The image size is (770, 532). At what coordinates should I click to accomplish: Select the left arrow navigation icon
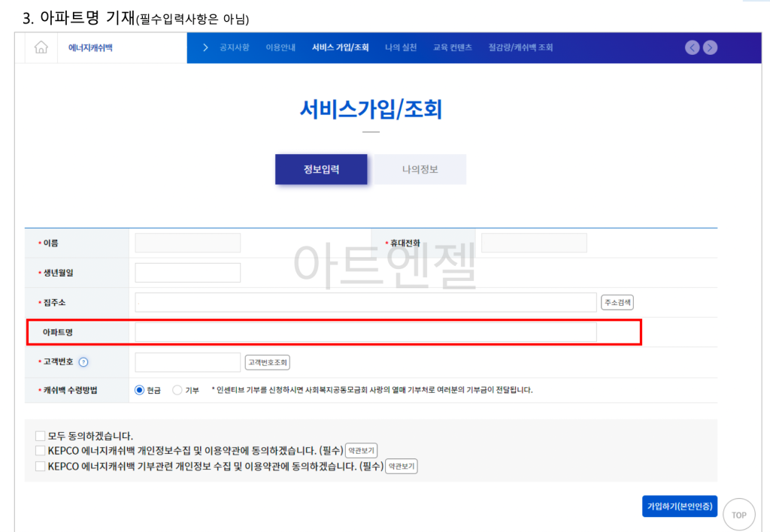pyautogui.click(x=692, y=47)
